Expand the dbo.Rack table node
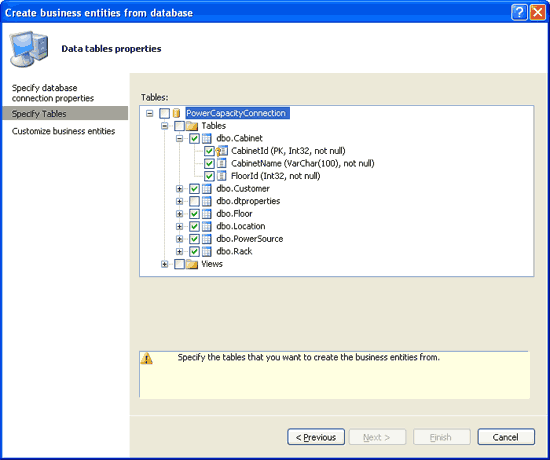Screen dimensions: 550x460 [x=179, y=252]
